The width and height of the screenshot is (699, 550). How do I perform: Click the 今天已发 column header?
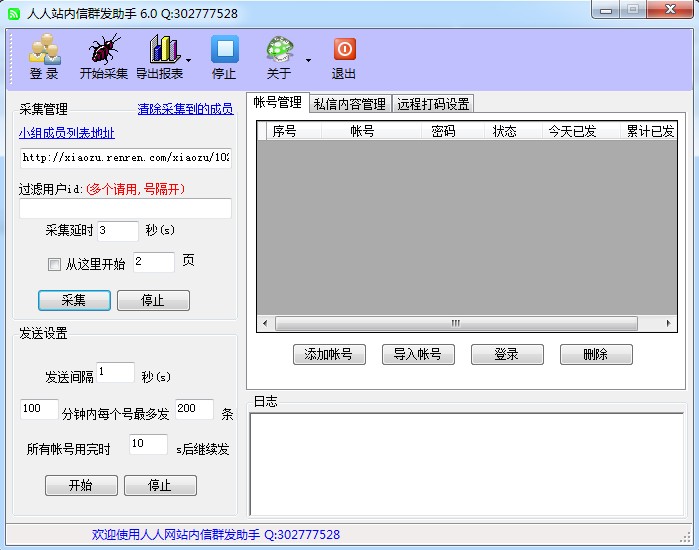click(580, 131)
